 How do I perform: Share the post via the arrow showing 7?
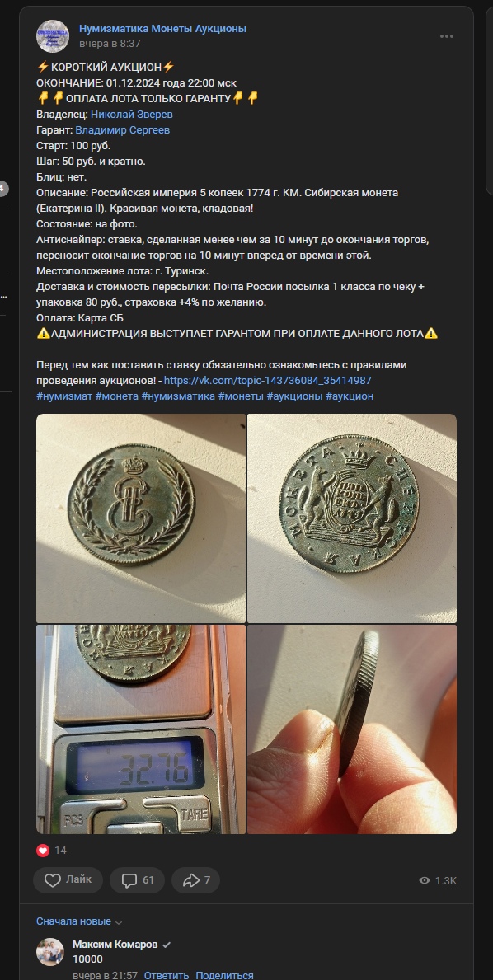coord(195,880)
